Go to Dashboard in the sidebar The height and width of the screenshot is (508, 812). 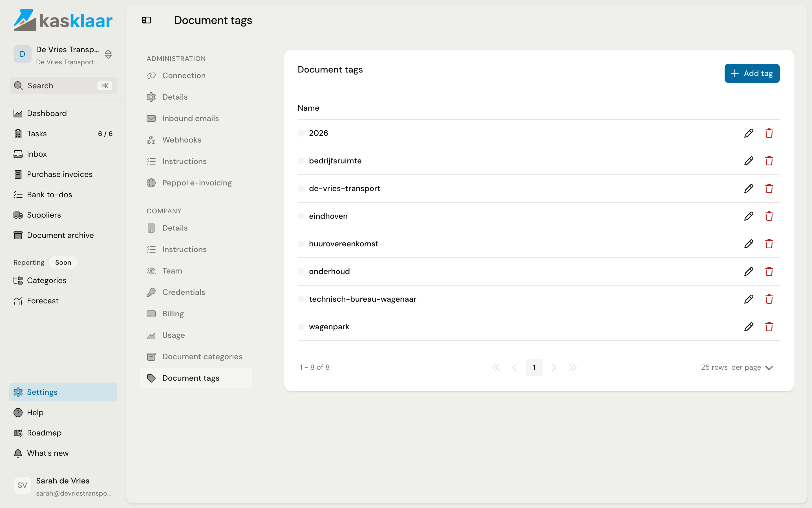[63, 113]
